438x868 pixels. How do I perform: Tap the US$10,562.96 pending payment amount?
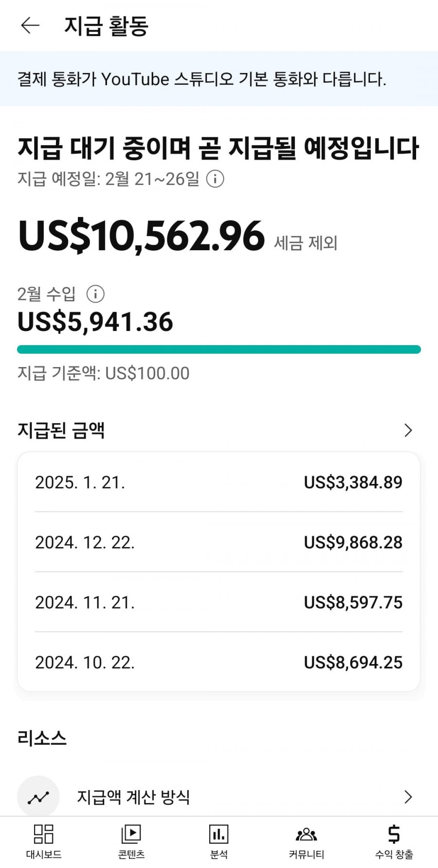(141, 236)
